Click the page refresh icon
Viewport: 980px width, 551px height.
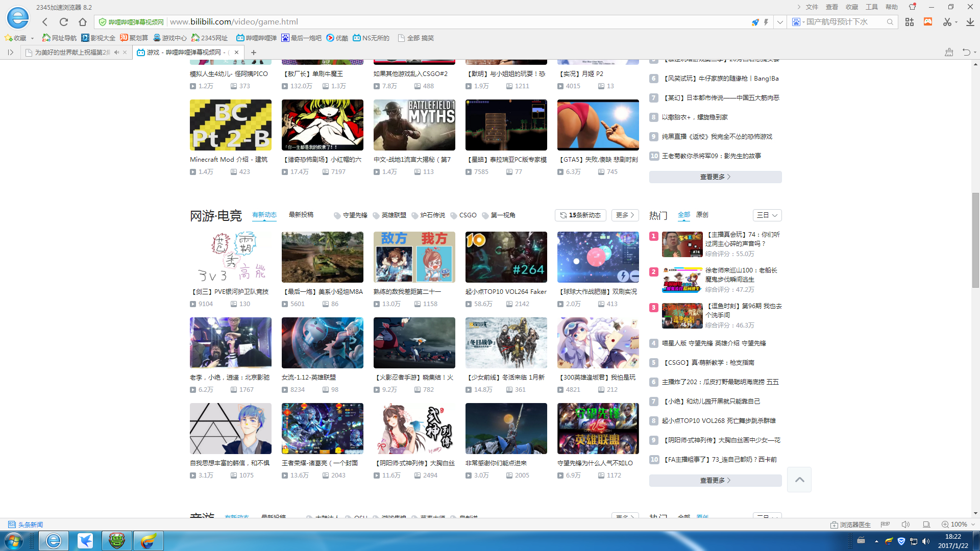tap(64, 22)
